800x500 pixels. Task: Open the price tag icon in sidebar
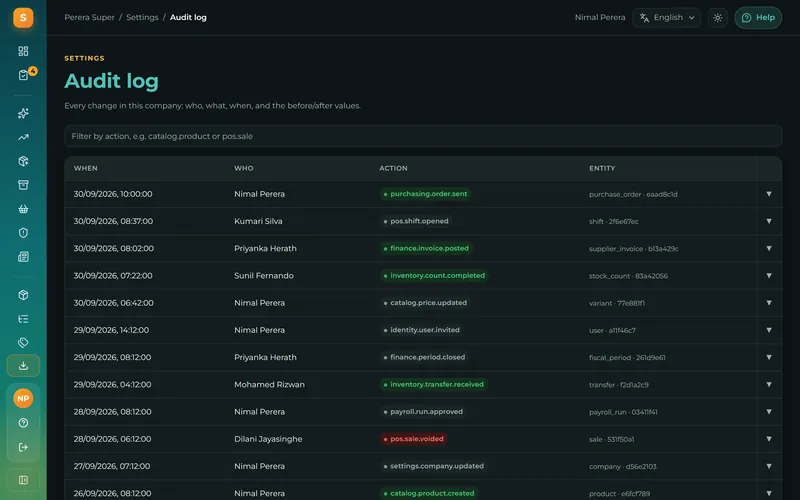tap(23, 342)
